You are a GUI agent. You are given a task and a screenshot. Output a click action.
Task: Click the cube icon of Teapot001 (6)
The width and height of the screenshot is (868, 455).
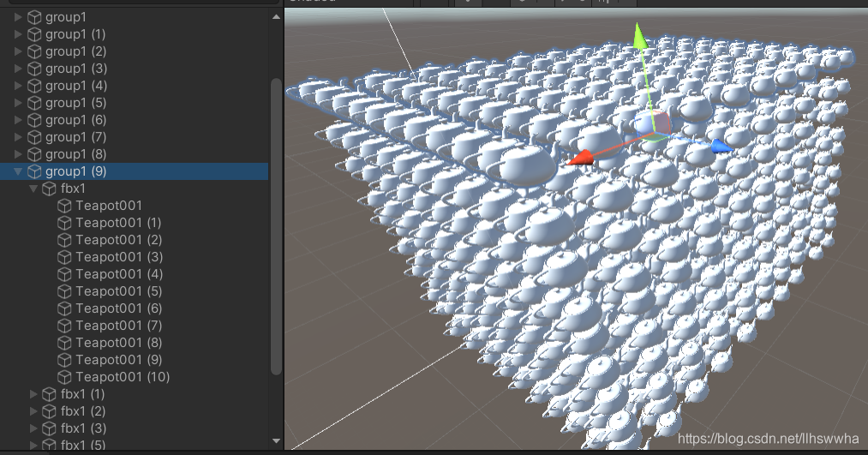(64, 308)
